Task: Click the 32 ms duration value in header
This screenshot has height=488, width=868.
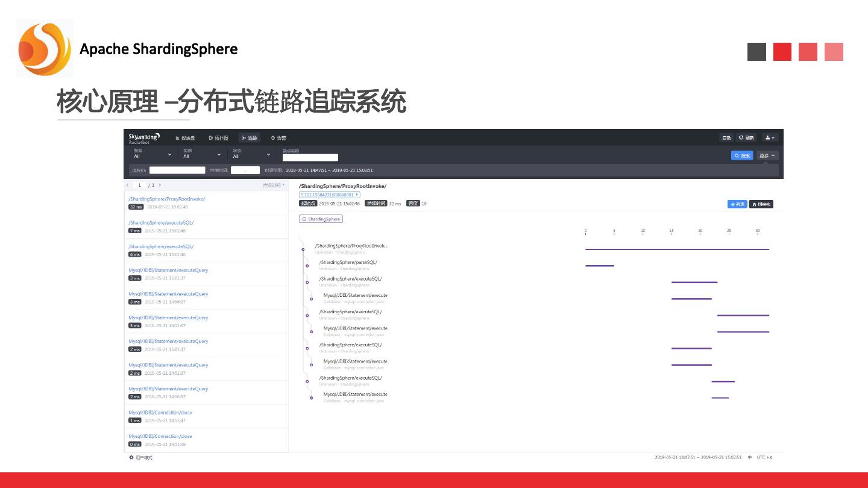Action: [x=395, y=204]
